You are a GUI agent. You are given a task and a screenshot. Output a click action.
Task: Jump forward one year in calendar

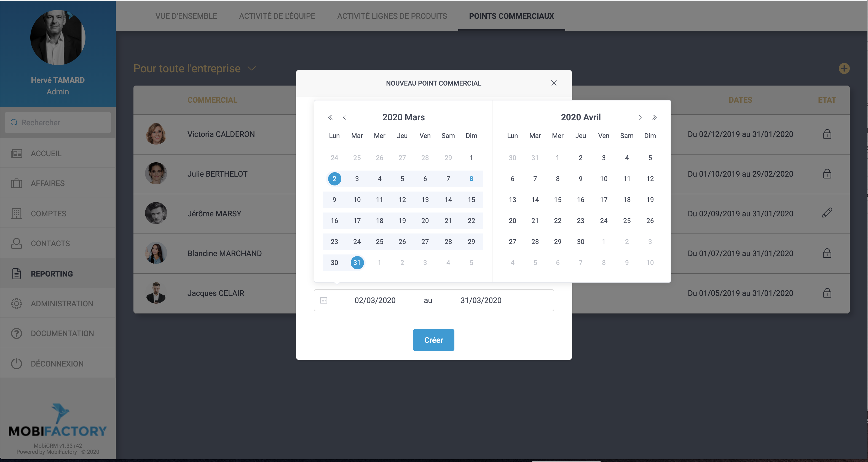(654, 117)
